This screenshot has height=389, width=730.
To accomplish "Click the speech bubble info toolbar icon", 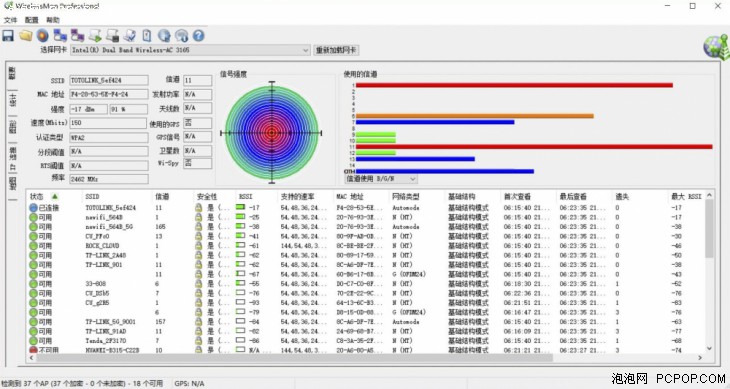I will click(182, 35).
